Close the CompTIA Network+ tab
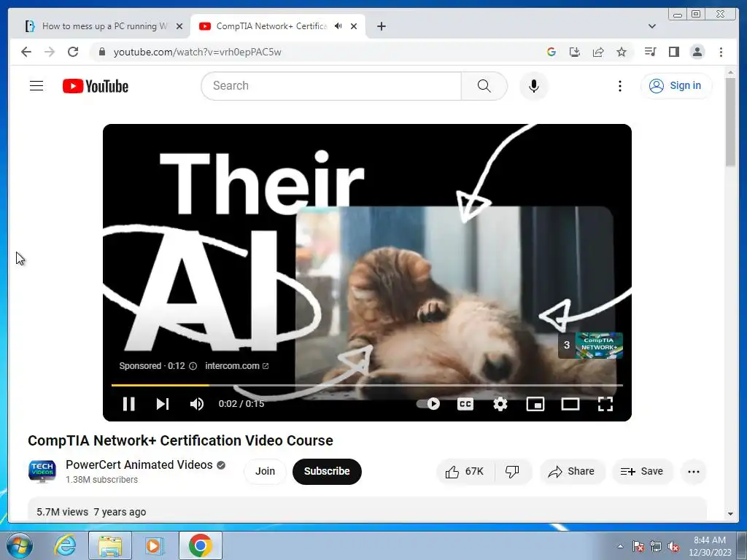This screenshot has width=747, height=560. point(354,26)
